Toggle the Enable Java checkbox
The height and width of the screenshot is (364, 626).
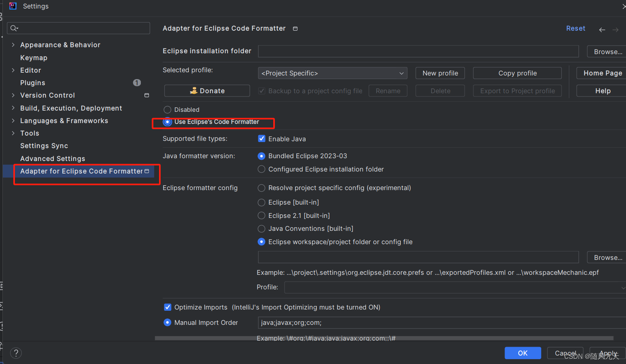pyautogui.click(x=262, y=139)
